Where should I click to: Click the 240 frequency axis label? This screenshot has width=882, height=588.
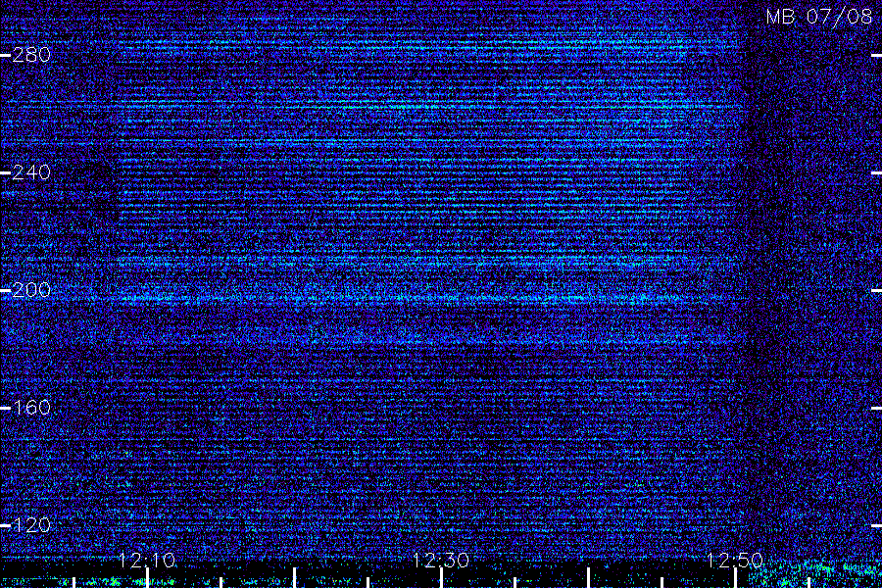31,172
